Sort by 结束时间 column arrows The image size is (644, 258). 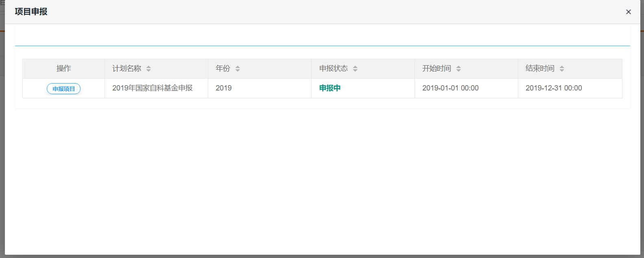pyautogui.click(x=562, y=68)
